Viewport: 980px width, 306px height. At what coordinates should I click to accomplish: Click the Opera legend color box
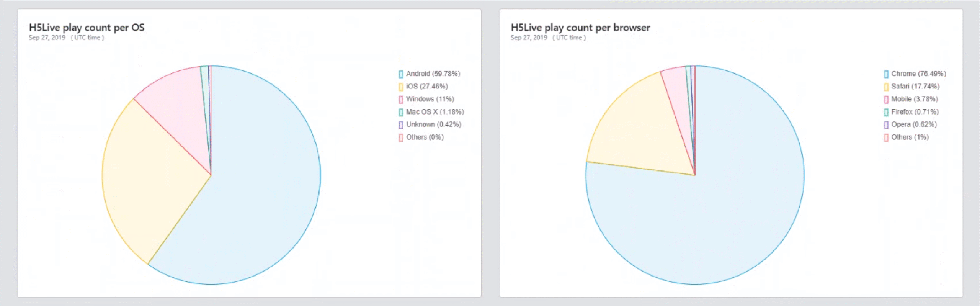886,125
